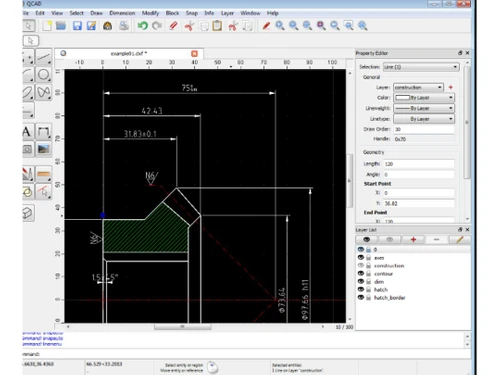Click the Zoom In magnifier icon
The height and width of the screenshot is (375, 500).
click(280, 26)
